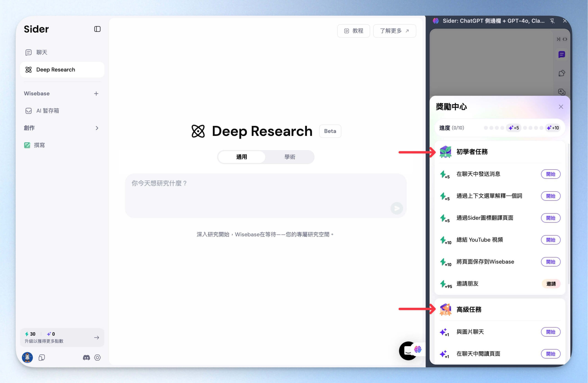The width and height of the screenshot is (588, 383).
Task: Start the 將頁面保存到Wisebase task
Action: (x=551, y=262)
